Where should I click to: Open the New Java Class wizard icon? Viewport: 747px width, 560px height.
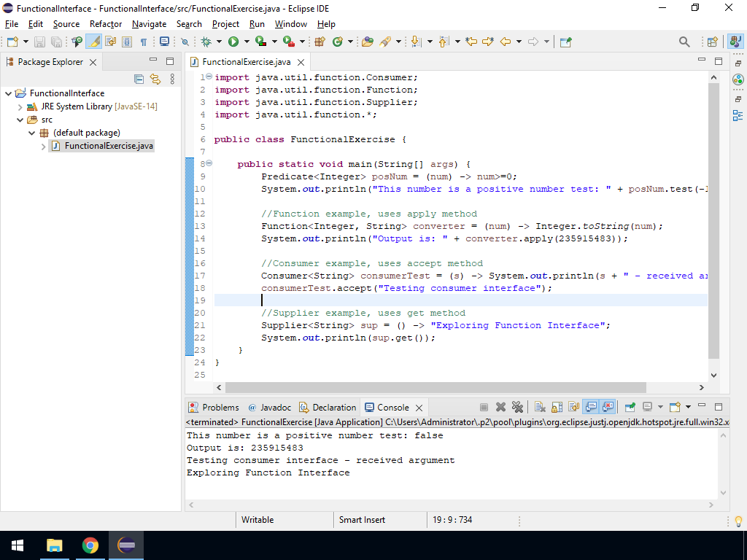[338, 42]
